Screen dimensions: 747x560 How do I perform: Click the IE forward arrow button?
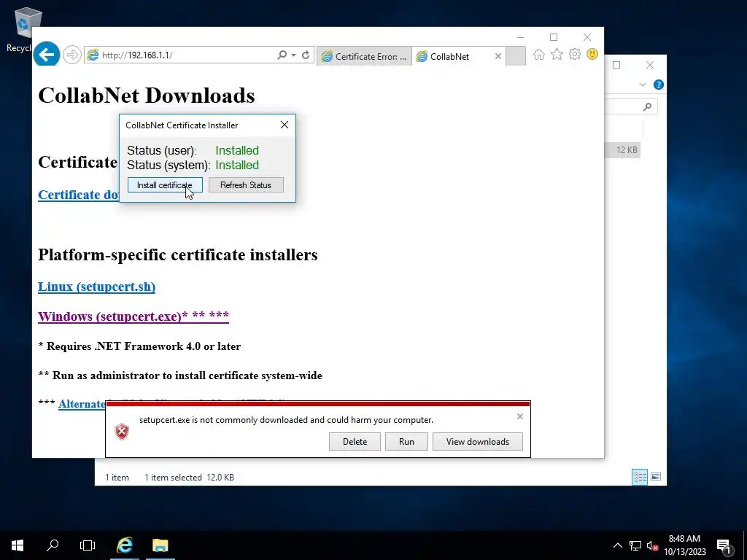(72, 55)
